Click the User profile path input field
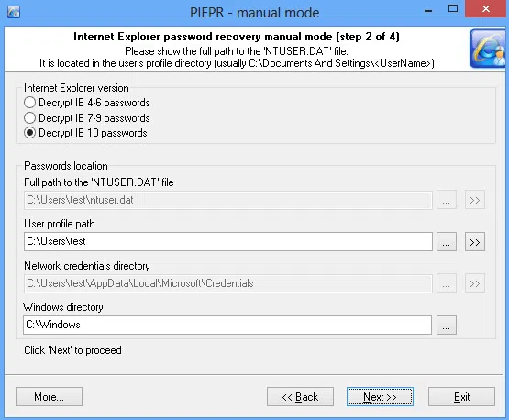The height and width of the screenshot is (420, 509). [227, 241]
